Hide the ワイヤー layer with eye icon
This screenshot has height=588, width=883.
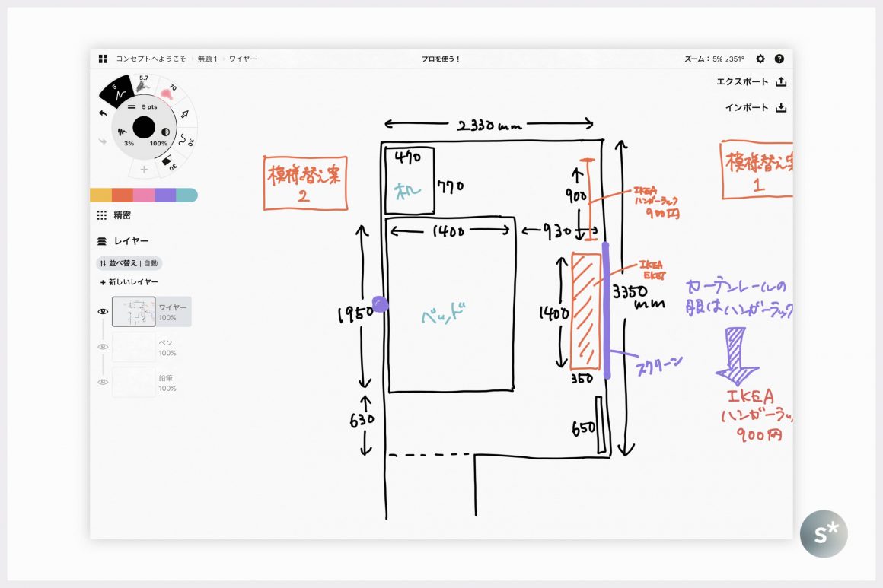[103, 311]
